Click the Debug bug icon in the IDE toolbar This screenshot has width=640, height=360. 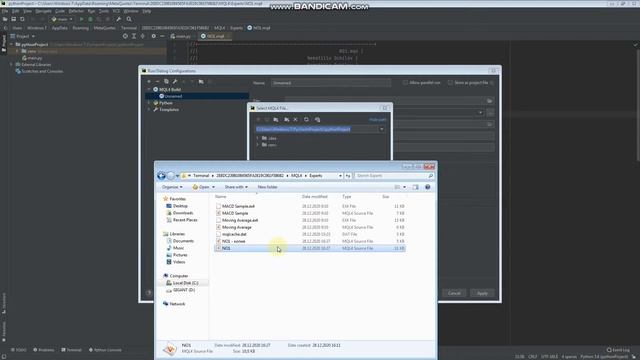[x=90, y=19]
